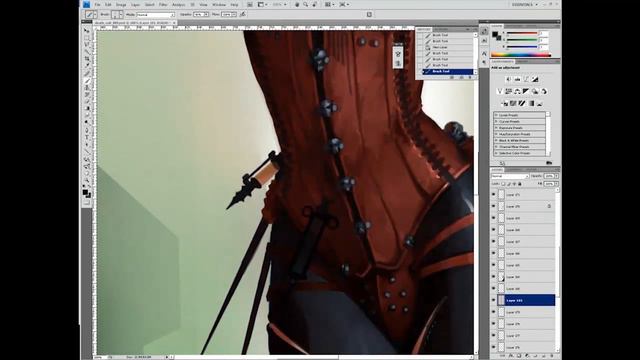Enable airbrush mode in options bar
Image resolution: width=640 pixels, height=360 pixels.
[x=243, y=14]
